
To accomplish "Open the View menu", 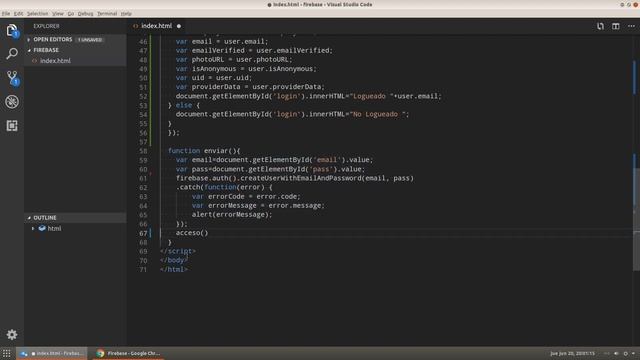I will click(x=58, y=13).
